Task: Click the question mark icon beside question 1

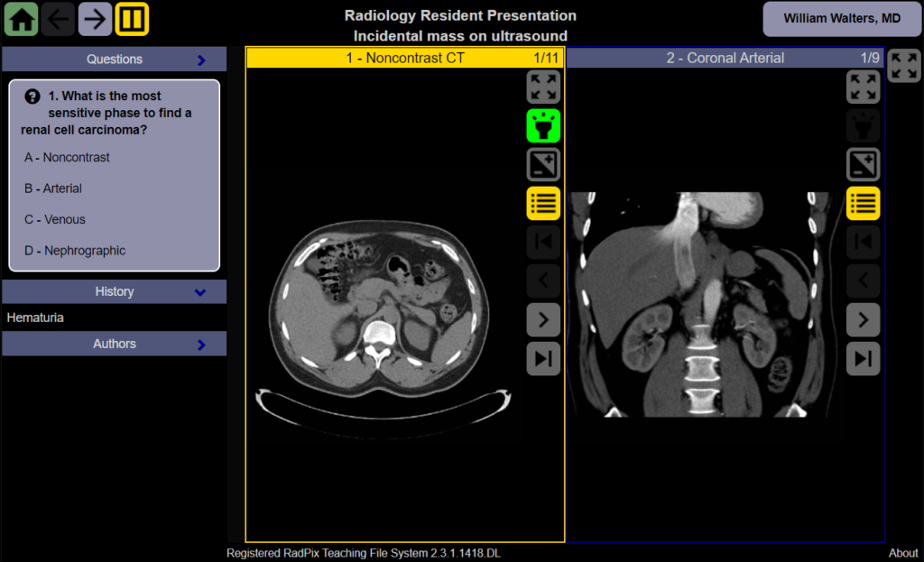Action: pos(32,97)
